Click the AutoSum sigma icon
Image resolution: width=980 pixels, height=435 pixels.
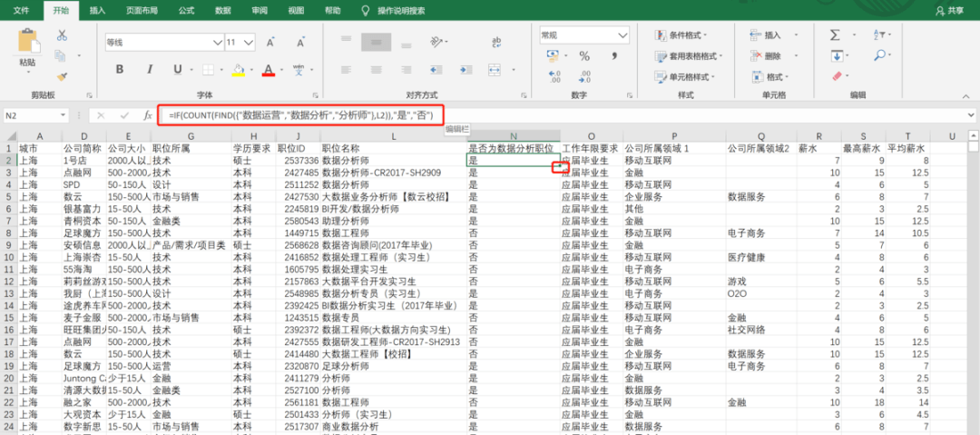coord(835,35)
